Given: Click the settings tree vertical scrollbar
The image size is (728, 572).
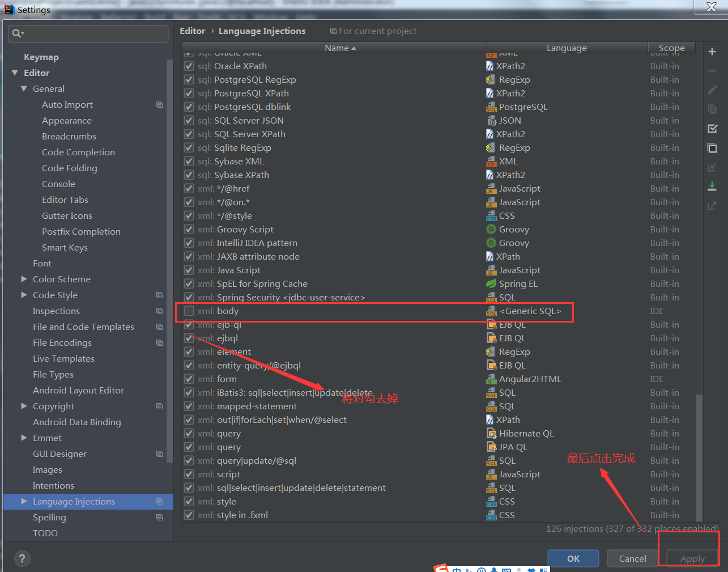Looking at the screenshot, I should coord(169,261).
